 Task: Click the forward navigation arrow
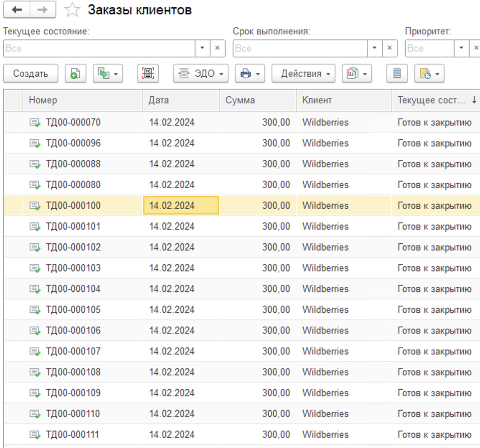click(x=43, y=10)
